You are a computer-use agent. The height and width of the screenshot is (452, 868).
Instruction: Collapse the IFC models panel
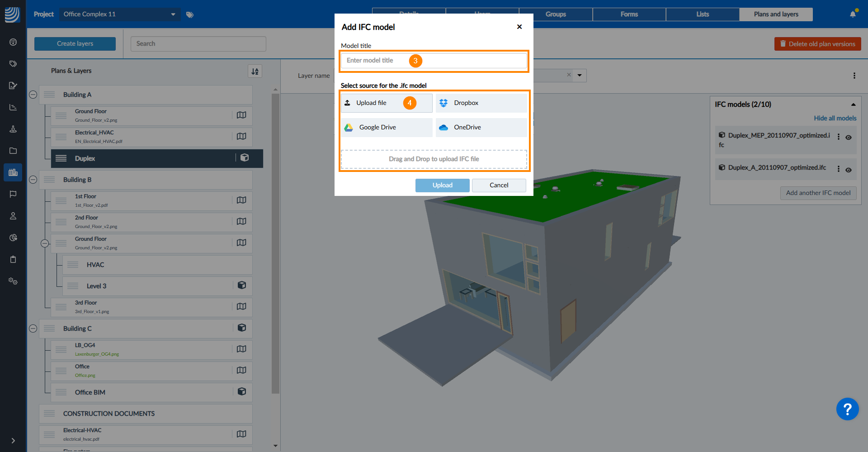(853, 105)
